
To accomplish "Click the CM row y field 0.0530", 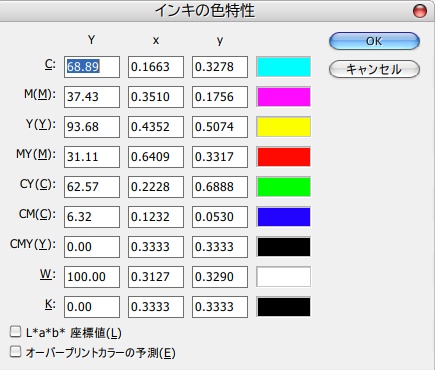I will pos(220,217).
